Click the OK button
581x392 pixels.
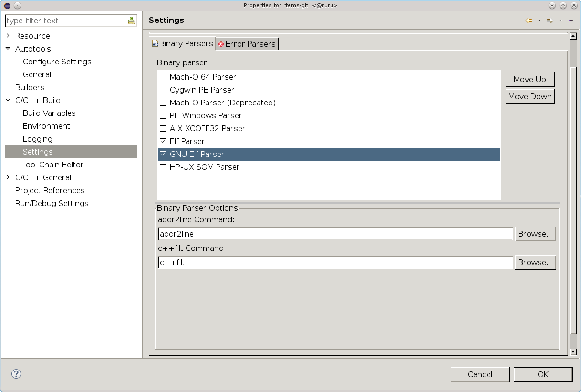pyautogui.click(x=543, y=374)
